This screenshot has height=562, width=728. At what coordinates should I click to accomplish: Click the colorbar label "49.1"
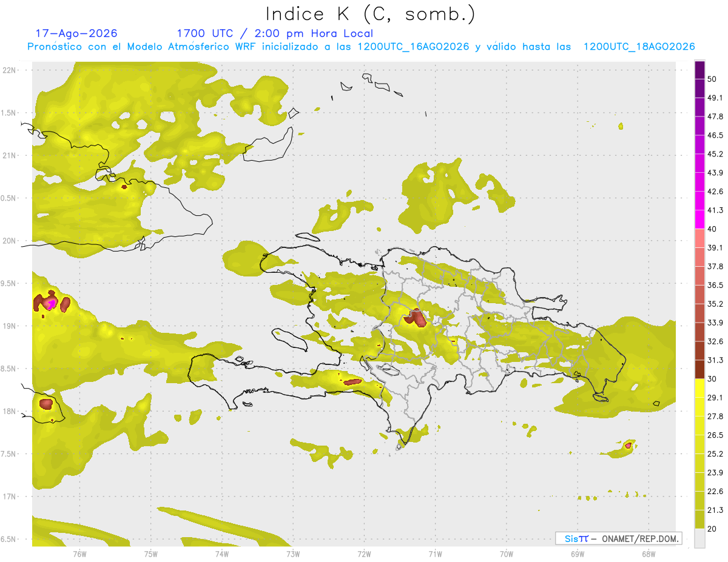coord(715,98)
